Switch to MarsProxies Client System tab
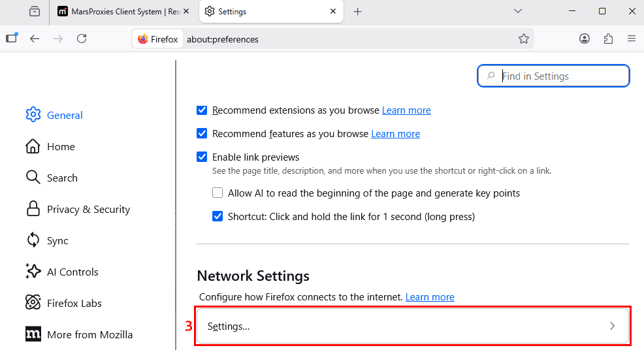The height and width of the screenshot is (350, 644). (x=123, y=12)
